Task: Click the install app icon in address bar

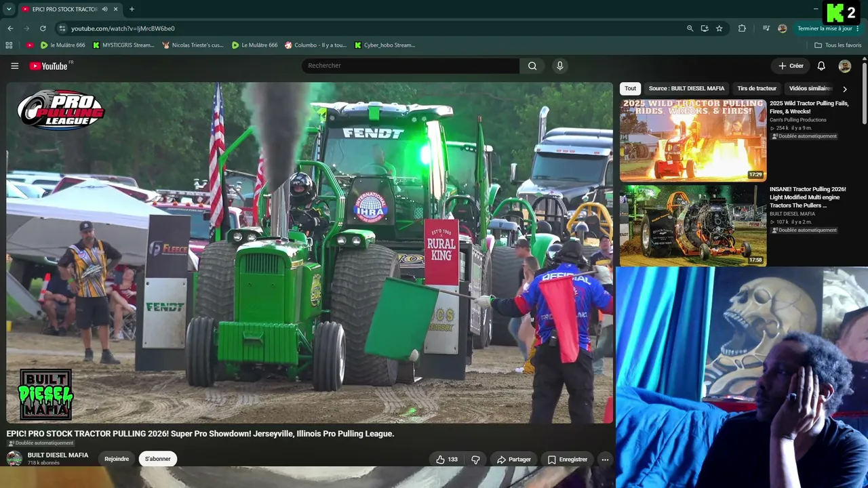Action: pyautogui.click(x=705, y=28)
